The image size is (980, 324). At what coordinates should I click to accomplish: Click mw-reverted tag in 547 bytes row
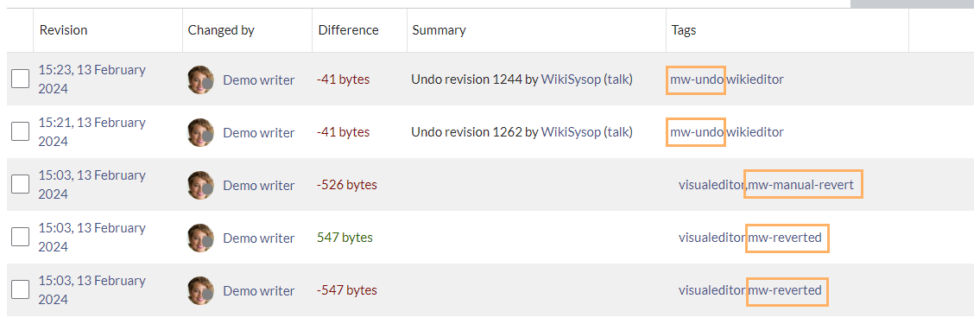[787, 238]
